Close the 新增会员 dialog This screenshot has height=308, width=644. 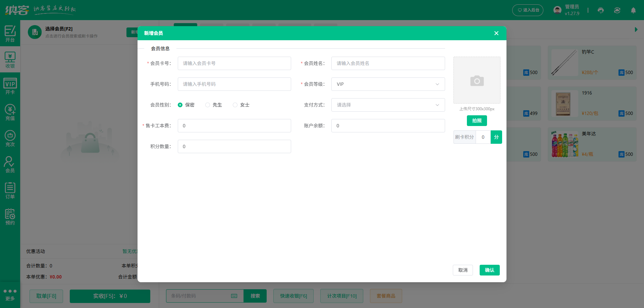[x=496, y=33]
